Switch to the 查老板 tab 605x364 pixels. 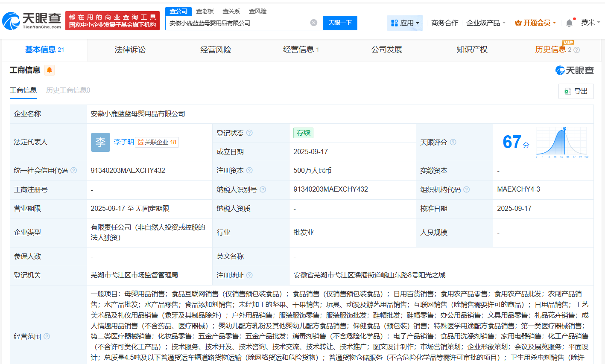click(x=205, y=11)
